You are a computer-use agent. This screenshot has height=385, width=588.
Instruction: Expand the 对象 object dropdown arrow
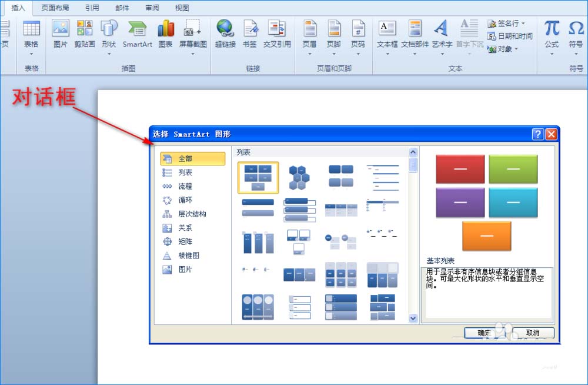coord(516,49)
